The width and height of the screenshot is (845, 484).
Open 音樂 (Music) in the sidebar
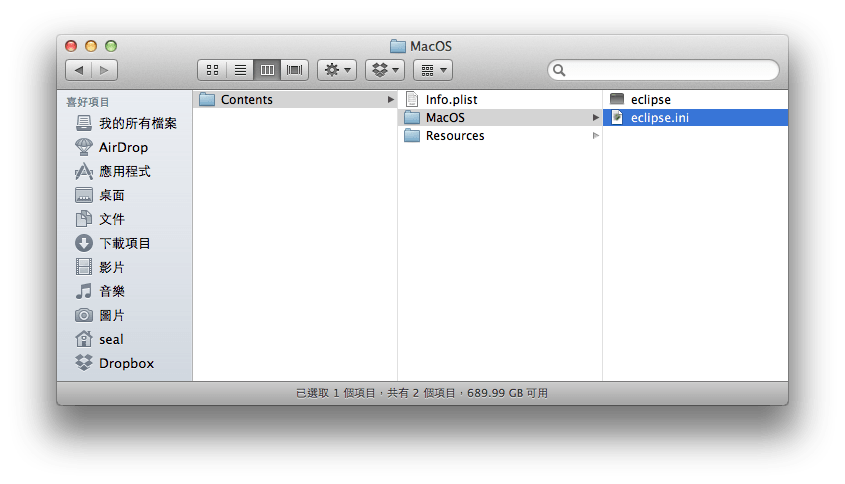[x=111, y=291]
